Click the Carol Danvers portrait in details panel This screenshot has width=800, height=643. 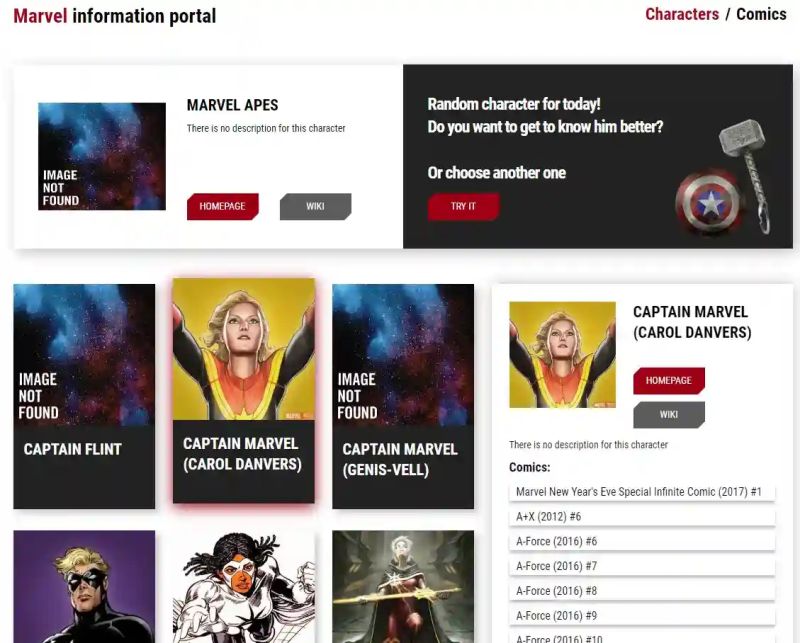(x=562, y=355)
